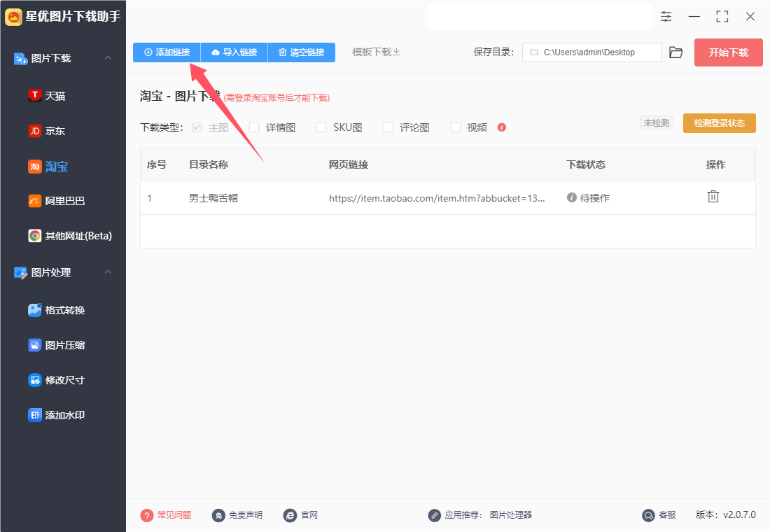
Task: Click the 导入链接 button
Action: point(234,52)
